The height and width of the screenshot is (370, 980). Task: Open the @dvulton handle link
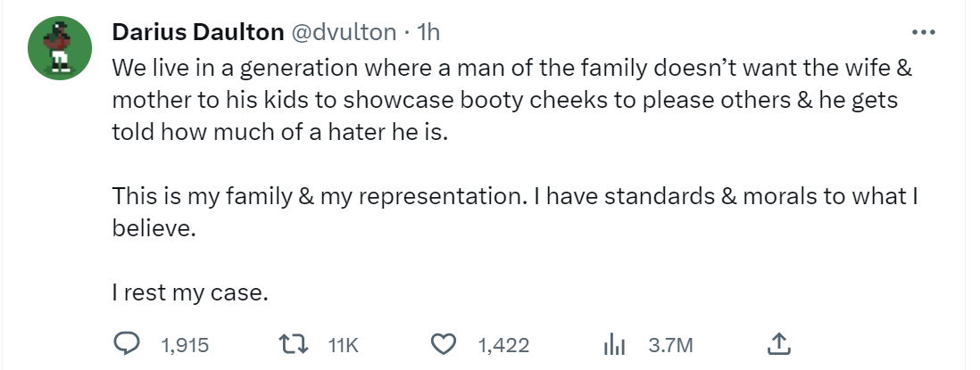[344, 33]
